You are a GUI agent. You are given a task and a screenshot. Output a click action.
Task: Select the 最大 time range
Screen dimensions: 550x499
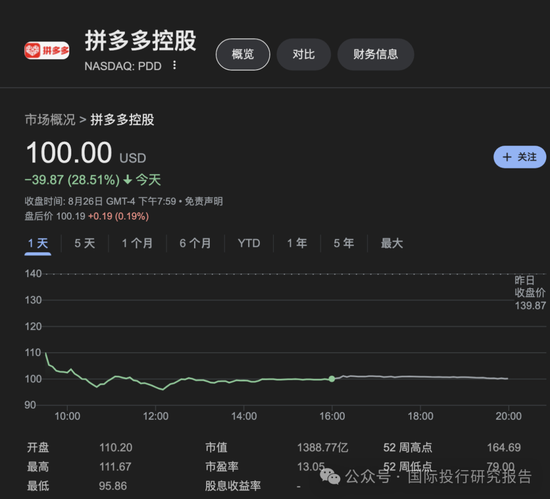pos(392,243)
